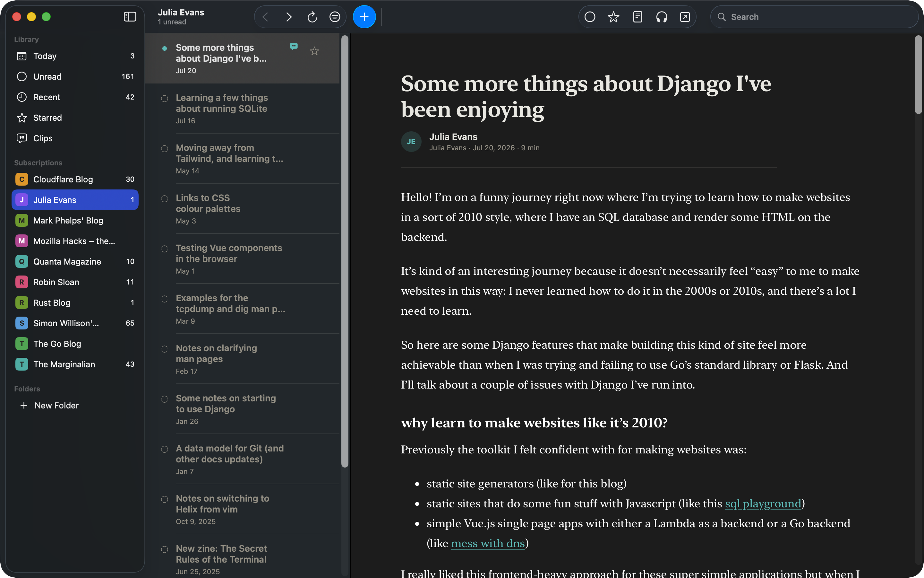Viewport: 924px width, 578px height.
Task: Click the Today calendar icon
Action: [x=22, y=56]
